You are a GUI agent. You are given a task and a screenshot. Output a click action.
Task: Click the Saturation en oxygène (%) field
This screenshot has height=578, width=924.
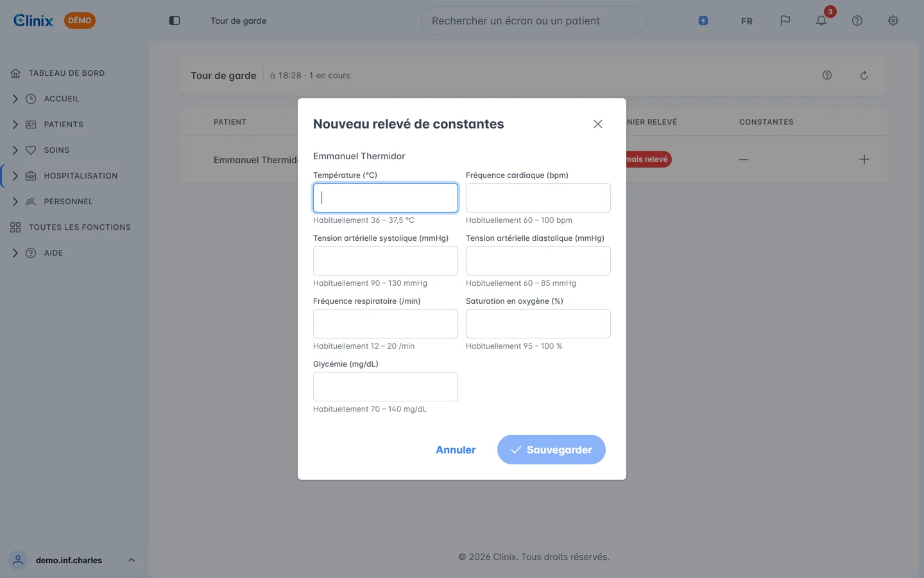click(x=538, y=324)
